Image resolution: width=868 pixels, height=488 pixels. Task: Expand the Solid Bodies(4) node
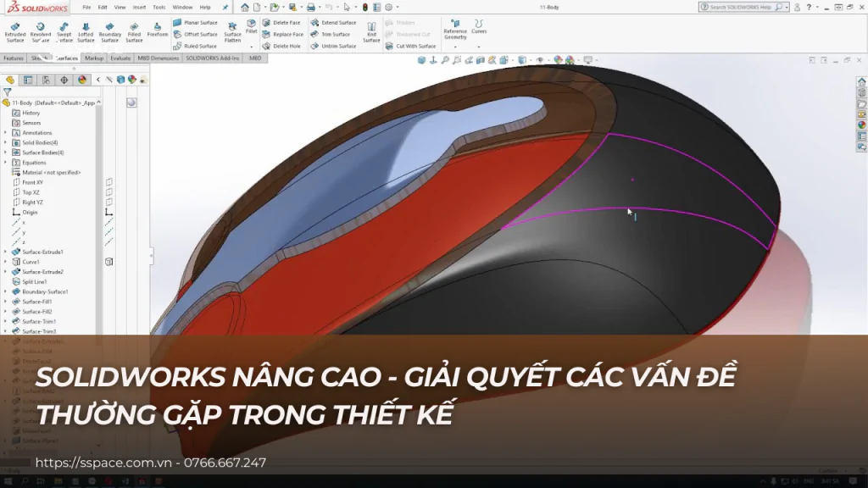(x=6, y=142)
